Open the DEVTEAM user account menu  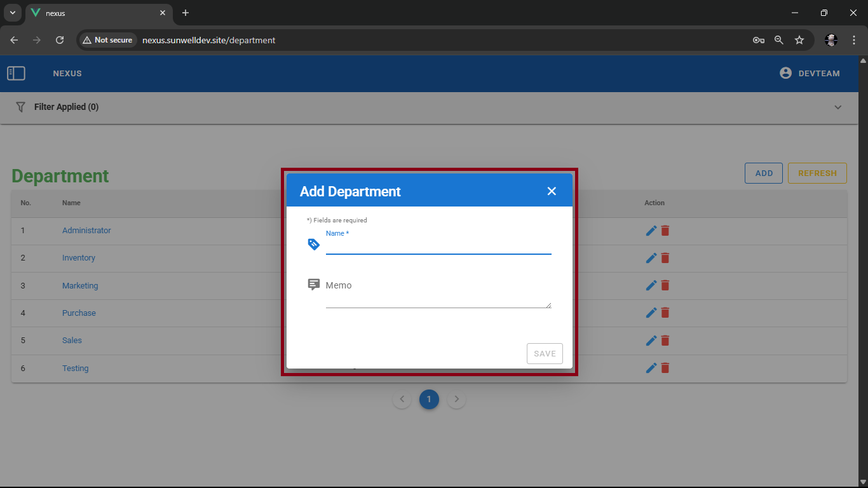point(810,74)
